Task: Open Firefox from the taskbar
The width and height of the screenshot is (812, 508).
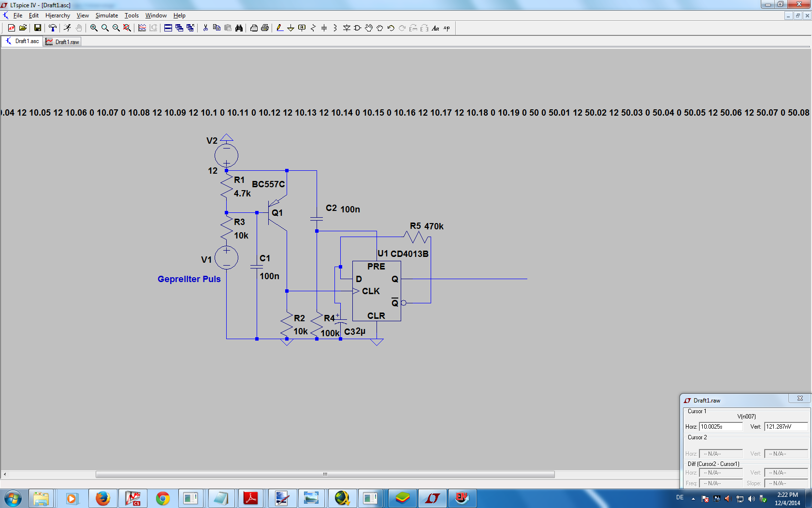Action: (x=102, y=498)
